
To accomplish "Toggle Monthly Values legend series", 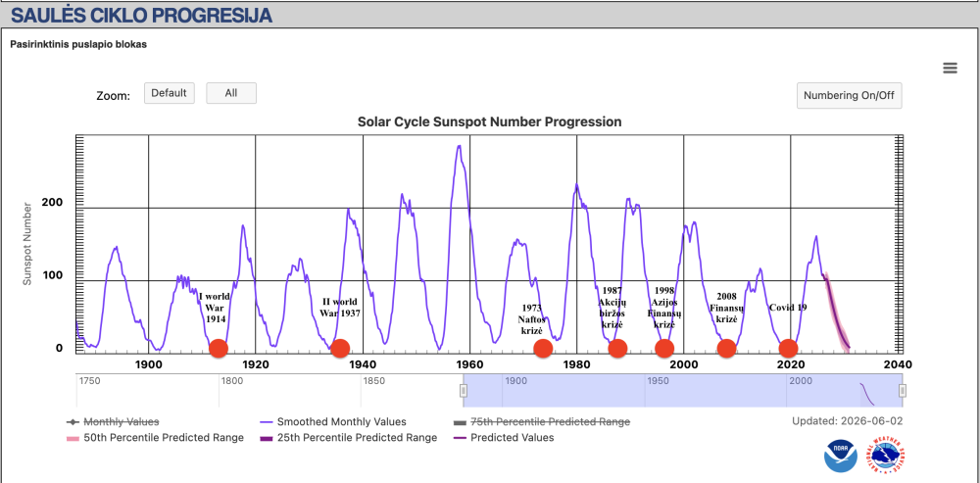I will [x=113, y=421].
